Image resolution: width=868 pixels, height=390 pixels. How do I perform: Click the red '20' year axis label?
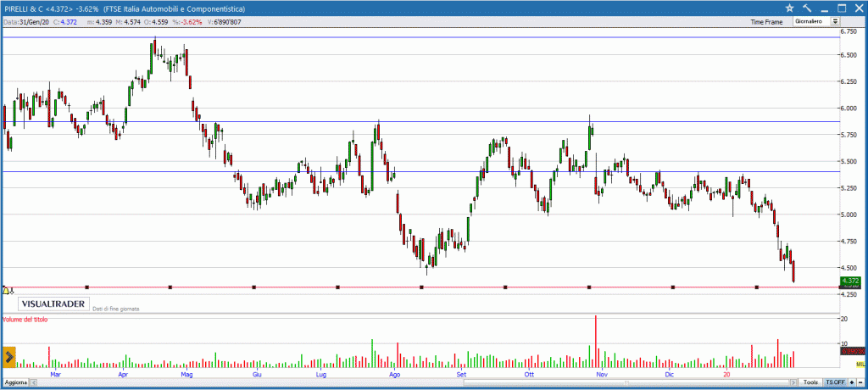pyautogui.click(x=727, y=375)
